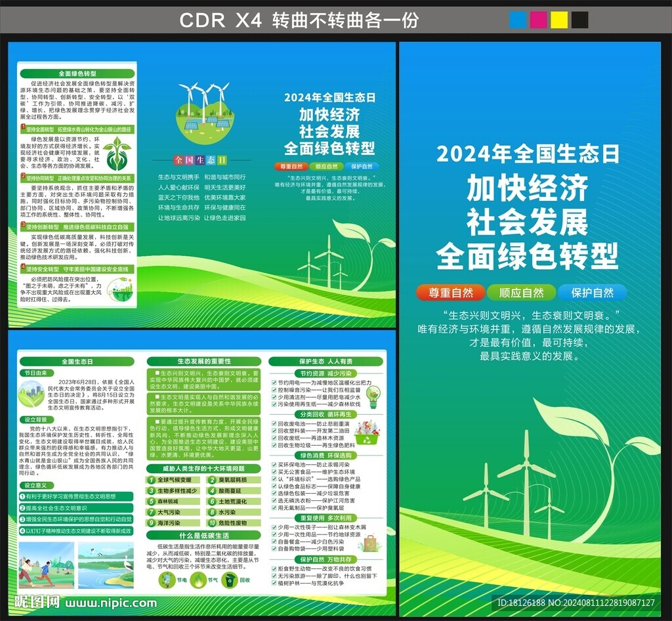
Task: Toggle the checkbox for 选绿色包装
Action: (274, 493)
